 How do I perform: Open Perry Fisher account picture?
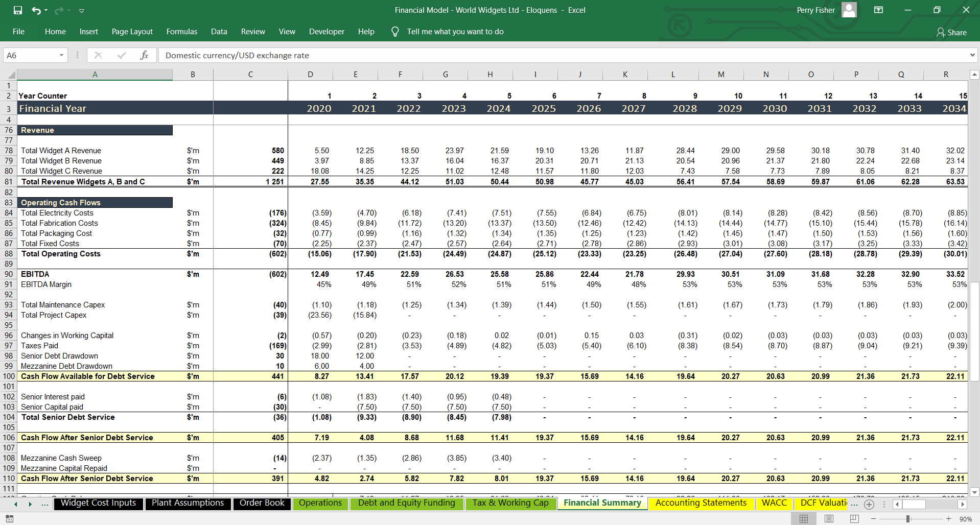[x=848, y=10]
